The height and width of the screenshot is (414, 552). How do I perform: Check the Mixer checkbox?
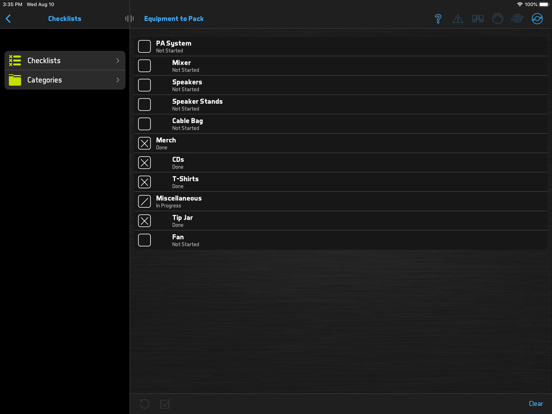(144, 66)
